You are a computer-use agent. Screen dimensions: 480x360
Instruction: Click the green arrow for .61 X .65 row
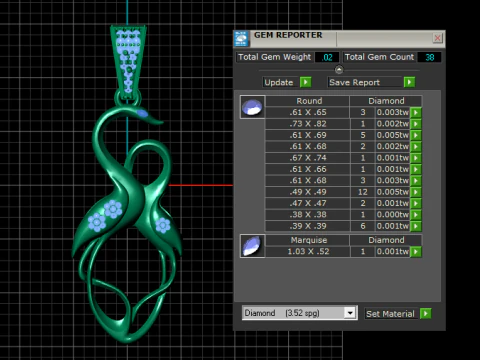[x=416, y=112]
